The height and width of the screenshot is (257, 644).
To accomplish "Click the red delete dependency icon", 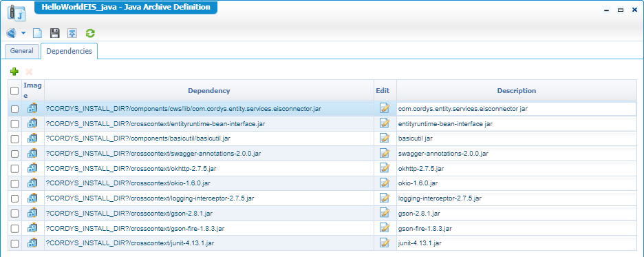I will (29, 72).
